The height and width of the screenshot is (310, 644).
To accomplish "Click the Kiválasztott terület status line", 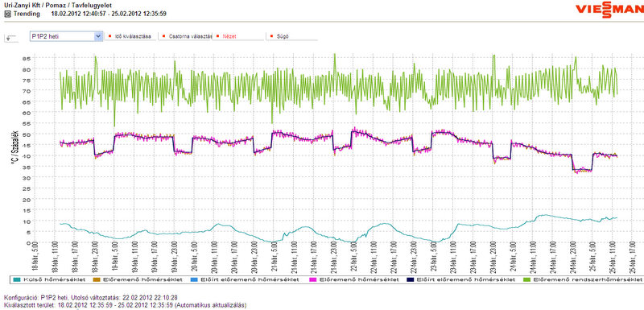I will pos(126,305).
